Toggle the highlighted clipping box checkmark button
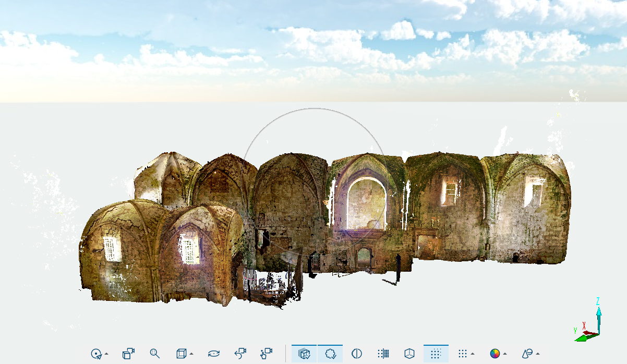Viewport: 627px width, 364px height. coord(304,354)
